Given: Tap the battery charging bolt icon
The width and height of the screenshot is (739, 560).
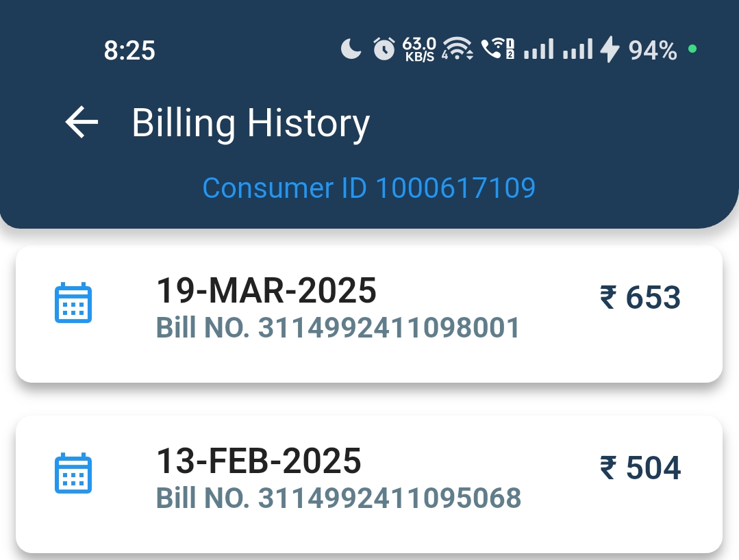Looking at the screenshot, I should click(x=610, y=49).
